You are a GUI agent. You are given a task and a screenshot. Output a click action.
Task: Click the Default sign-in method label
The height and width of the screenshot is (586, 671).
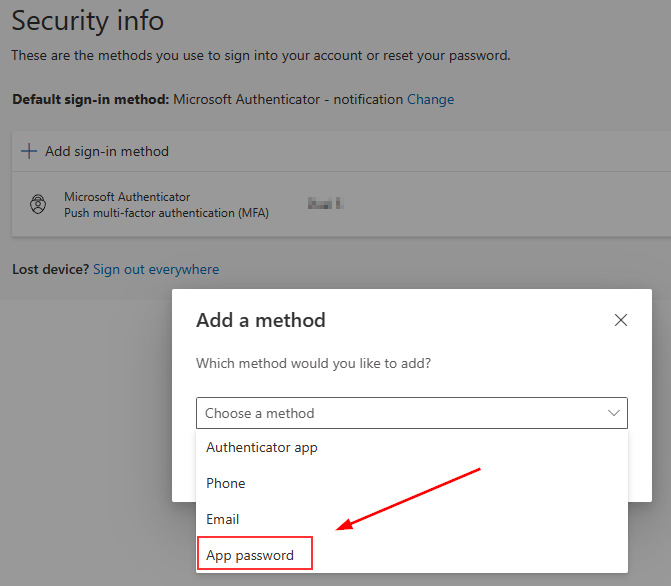click(x=90, y=99)
